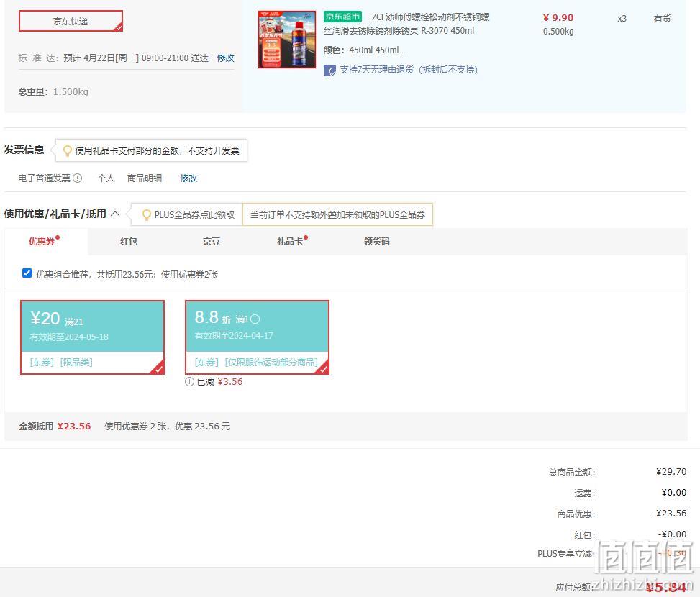The image size is (700, 597).
Task: Open 支持7天无理由退货 policy link
Action: click(409, 70)
